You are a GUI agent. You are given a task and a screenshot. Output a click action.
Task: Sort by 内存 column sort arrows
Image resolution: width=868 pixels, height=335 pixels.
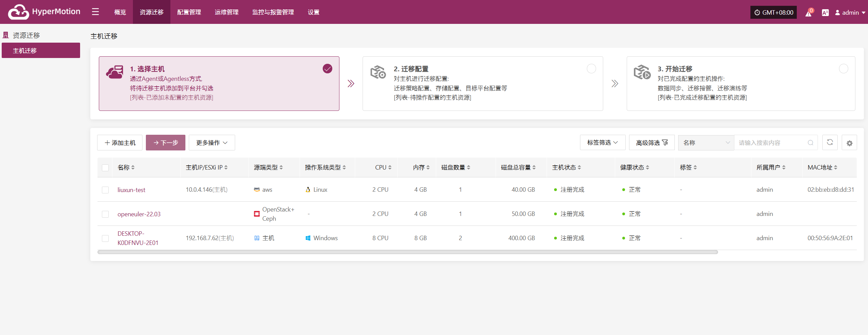(x=428, y=167)
